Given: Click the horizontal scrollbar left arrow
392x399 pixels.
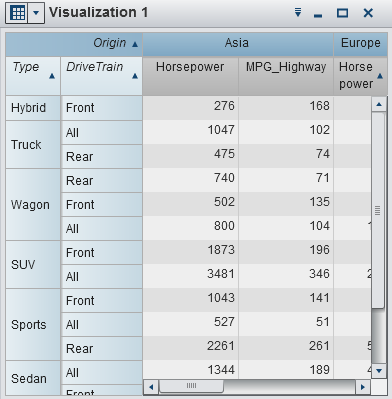Looking at the screenshot, I should (x=151, y=387).
